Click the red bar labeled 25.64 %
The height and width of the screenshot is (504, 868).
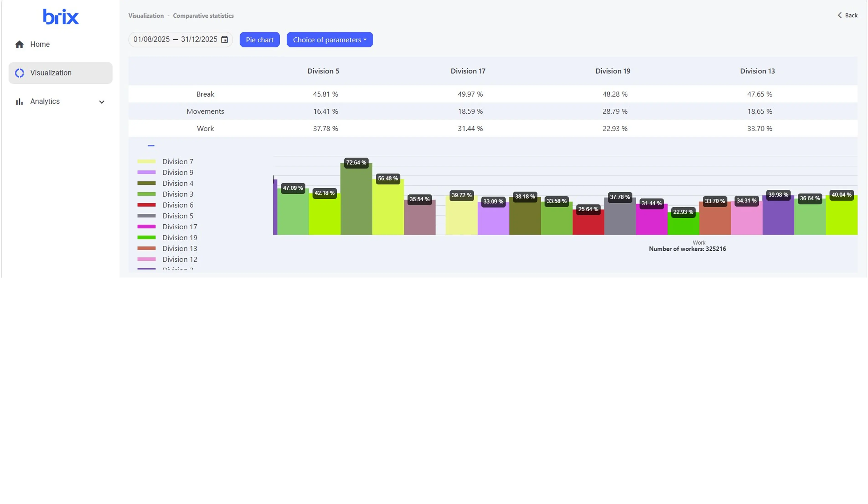tap(588, 222)
